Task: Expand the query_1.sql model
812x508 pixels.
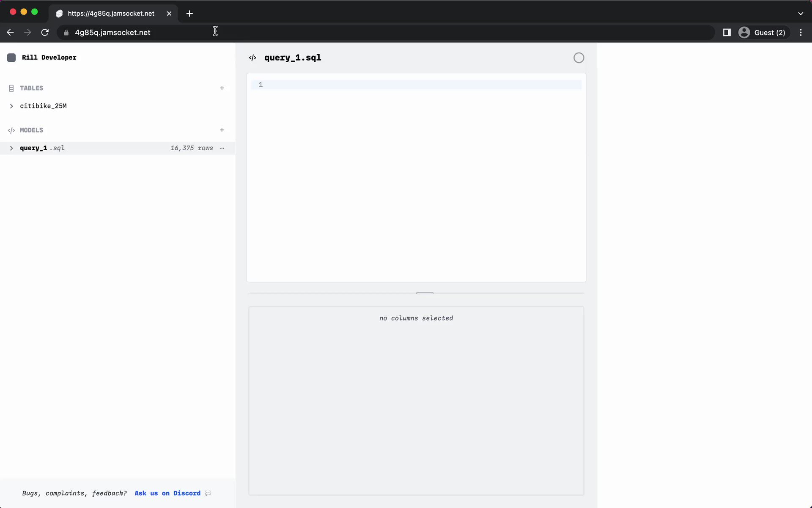Action: point(11,148)
